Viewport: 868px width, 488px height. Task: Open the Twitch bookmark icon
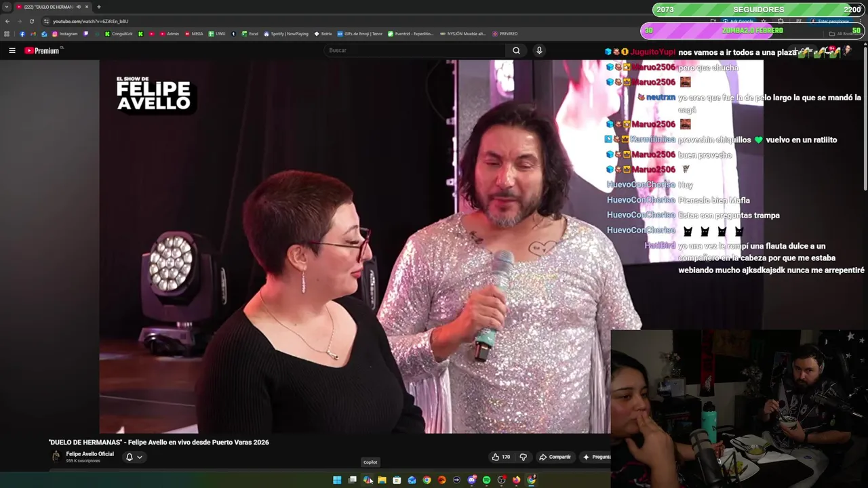pos(86,34)
